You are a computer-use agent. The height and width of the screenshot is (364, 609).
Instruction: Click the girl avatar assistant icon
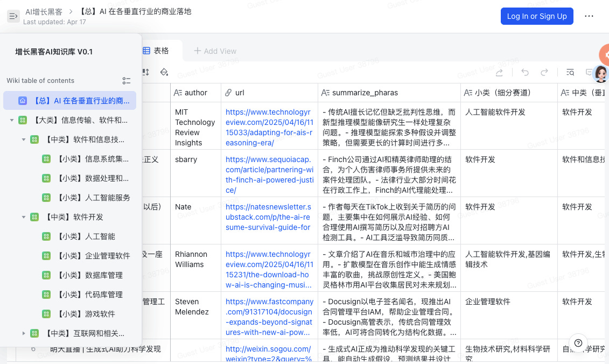(x=600, y=73)
